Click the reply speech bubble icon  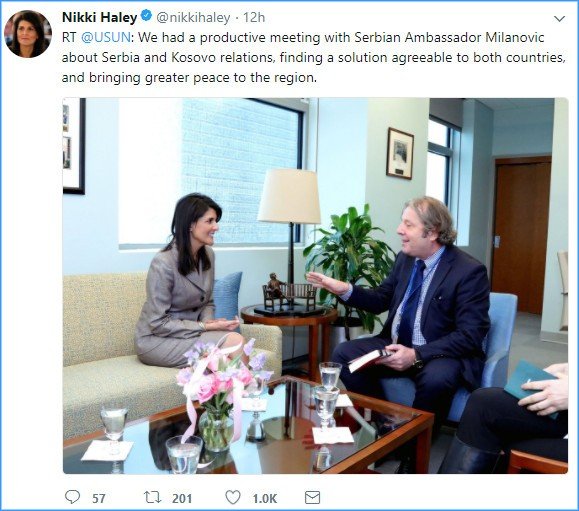pyautogui.click(x=72, y=497)
